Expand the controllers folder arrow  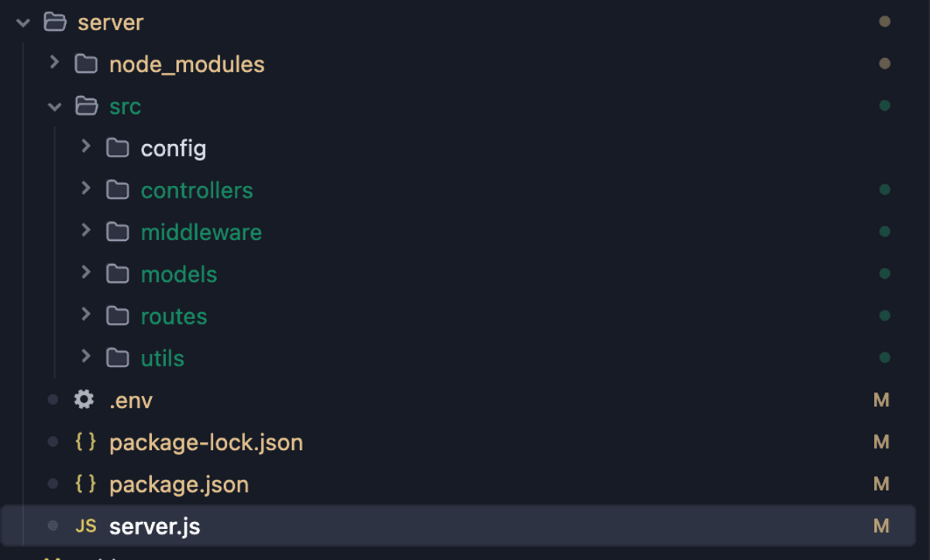pyautogui.click(x=86, y=189)
